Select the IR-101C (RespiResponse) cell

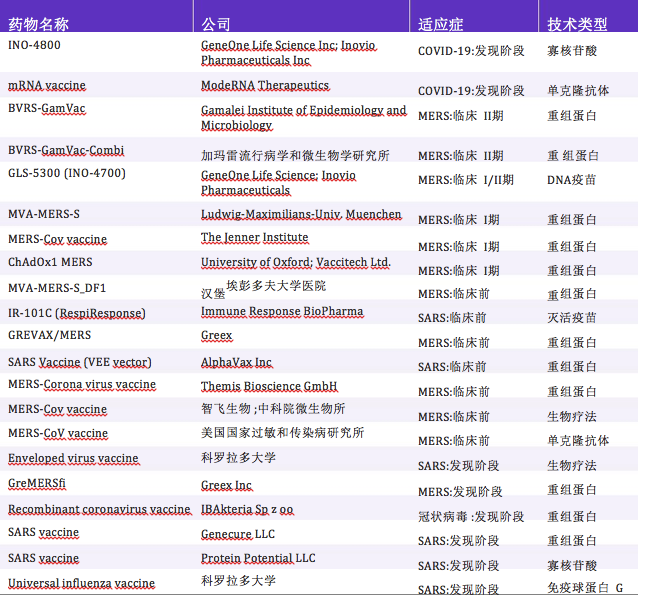[x=77, y=313]
